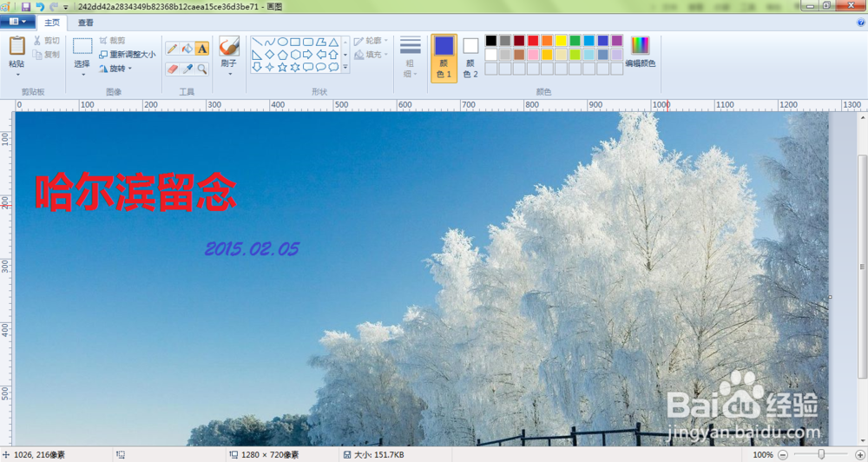Switch to the 主页 Home tab
Image resolution: width=868 pixels, height=462 pixels.
[52, 23]
